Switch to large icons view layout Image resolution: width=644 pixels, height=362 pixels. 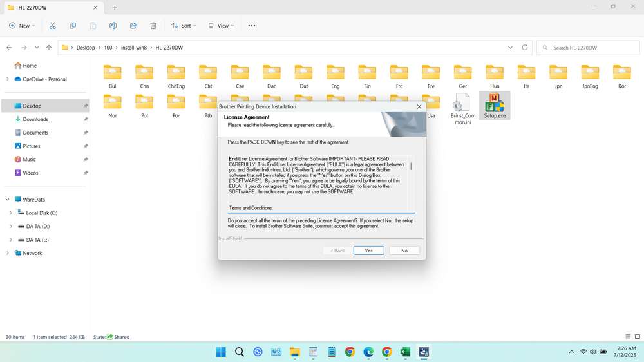tap(638, 337)
